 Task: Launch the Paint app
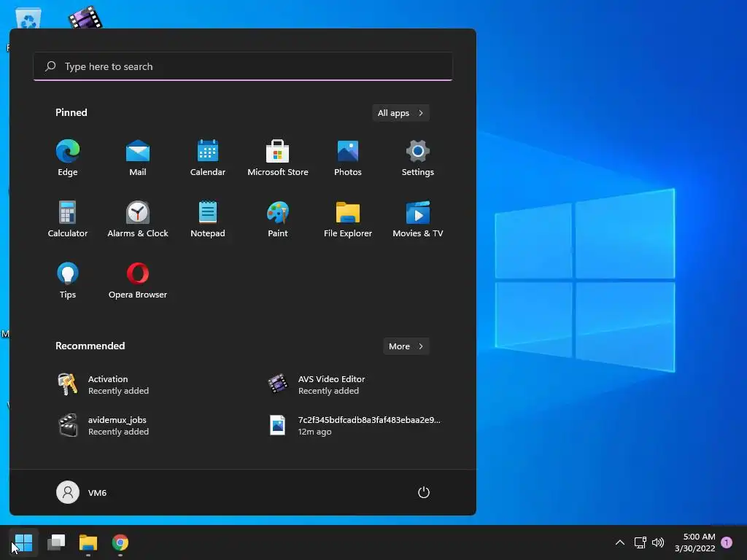278,219
